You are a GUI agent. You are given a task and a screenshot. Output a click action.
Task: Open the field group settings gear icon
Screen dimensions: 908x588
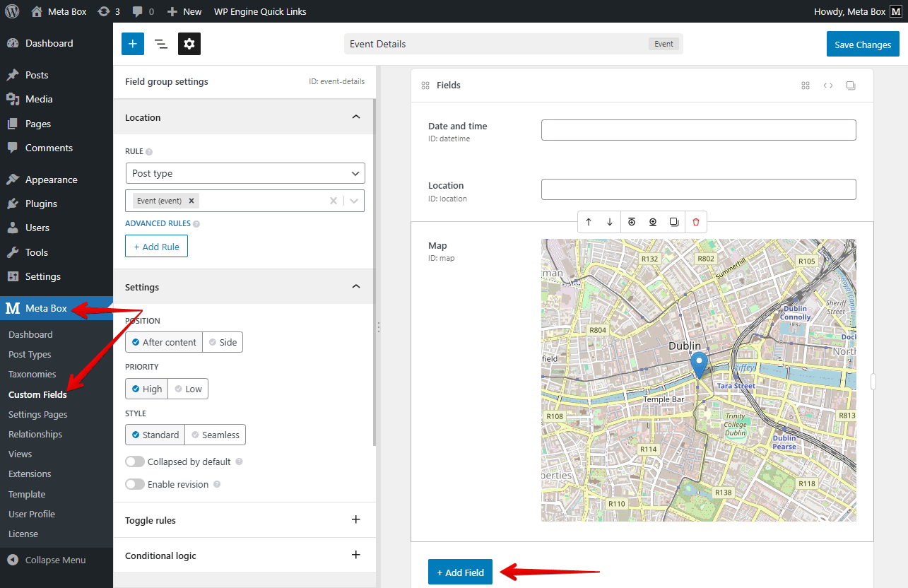(x=189, y=43)
